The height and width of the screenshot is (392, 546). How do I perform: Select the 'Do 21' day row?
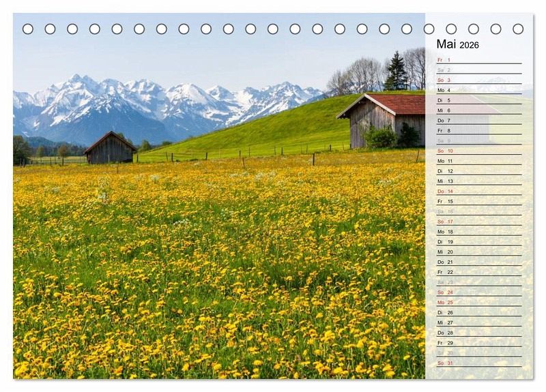(x=479, y=262)
